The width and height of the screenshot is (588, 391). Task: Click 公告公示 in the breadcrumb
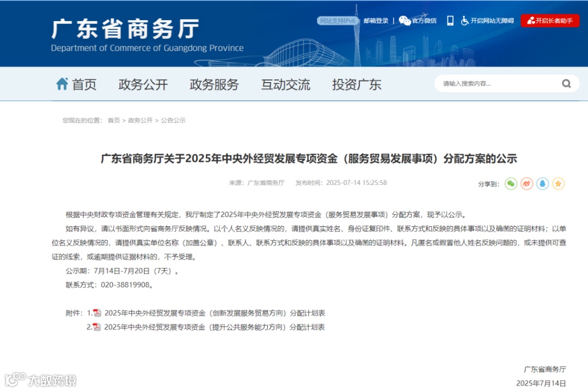pos(173,120)
